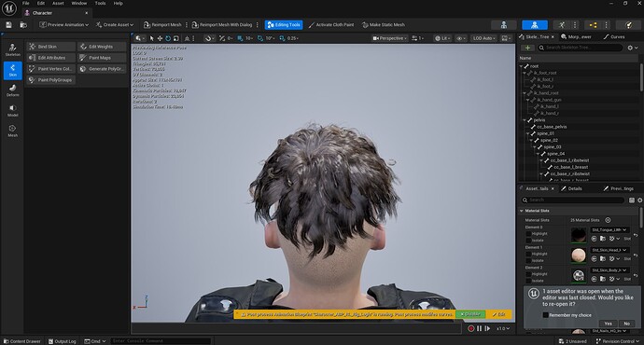644x345 pixels.
Task: Click Yes to re-open asset editor
Action: (x=609, y=324)
